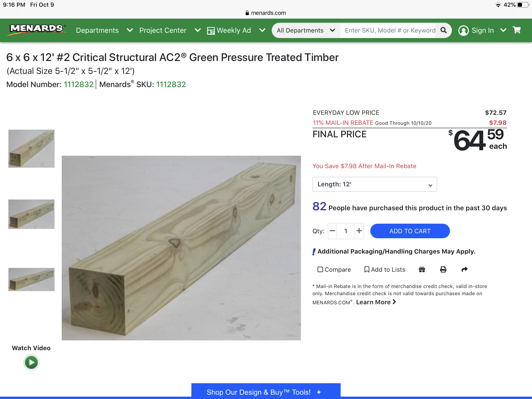532x399 pixels.
Task: Click the Menards logo
Action: pos(37,30)
